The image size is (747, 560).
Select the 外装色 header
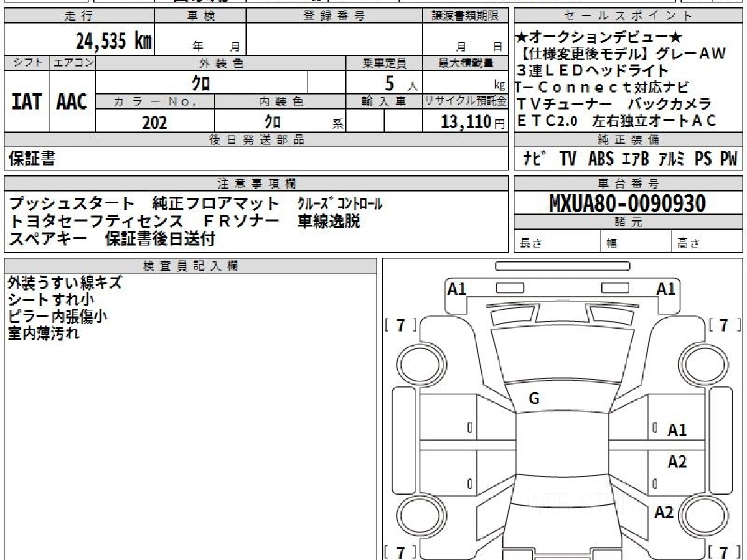(221, 63)
